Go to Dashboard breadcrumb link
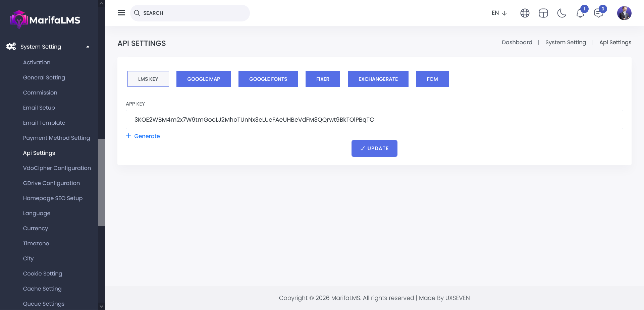 pyautogui.click(x=517, y=43)
